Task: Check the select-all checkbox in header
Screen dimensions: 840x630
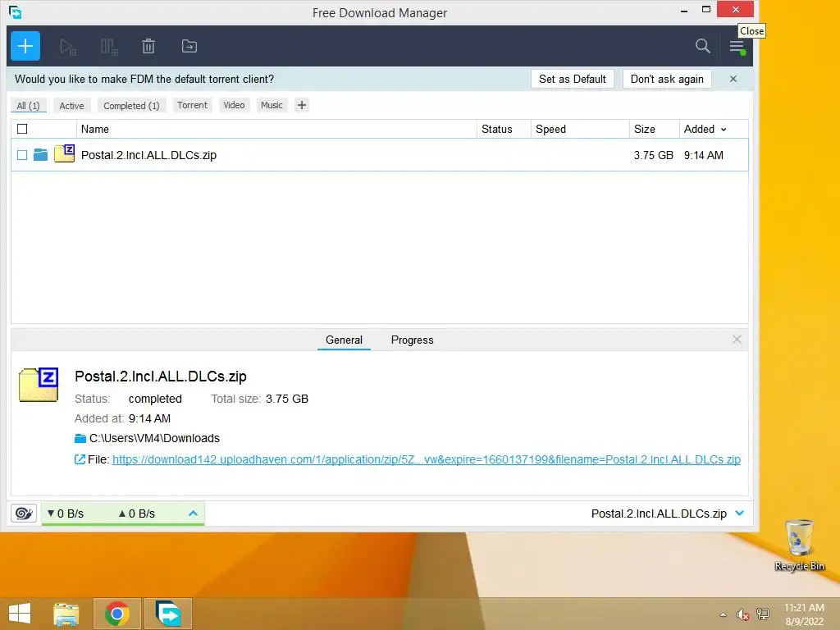Action: 22,129
